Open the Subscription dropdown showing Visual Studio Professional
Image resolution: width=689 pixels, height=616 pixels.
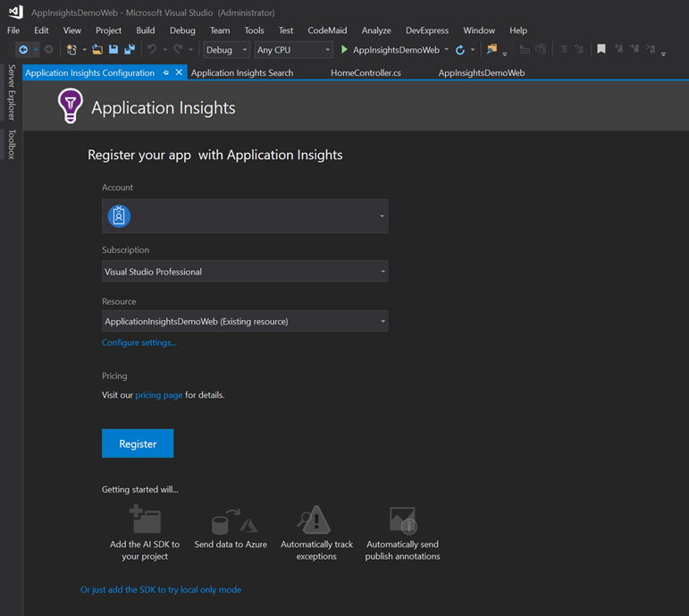tap(245, 271)
